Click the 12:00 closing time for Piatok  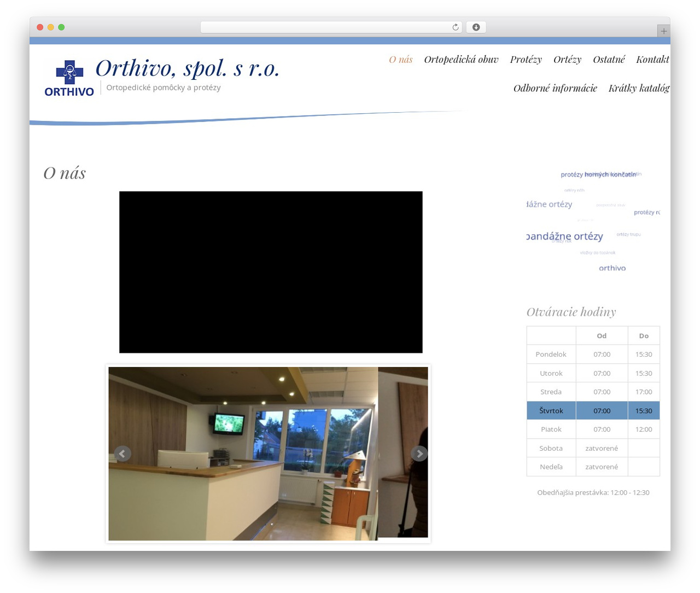pyautogui.click(x=644, y=429)
